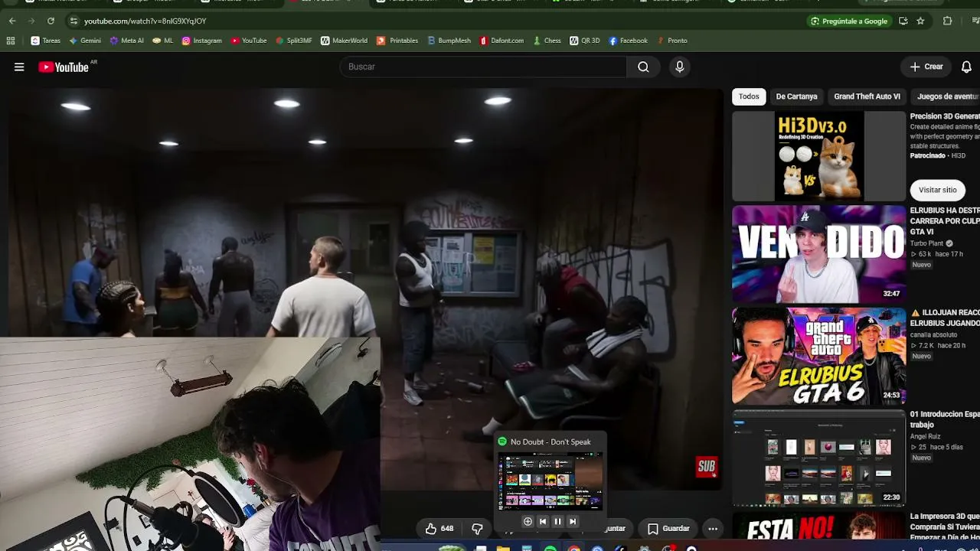Open the browser extensions puzzle icon
This screenshot has height=551, width=980.
[x=947, y=21]
